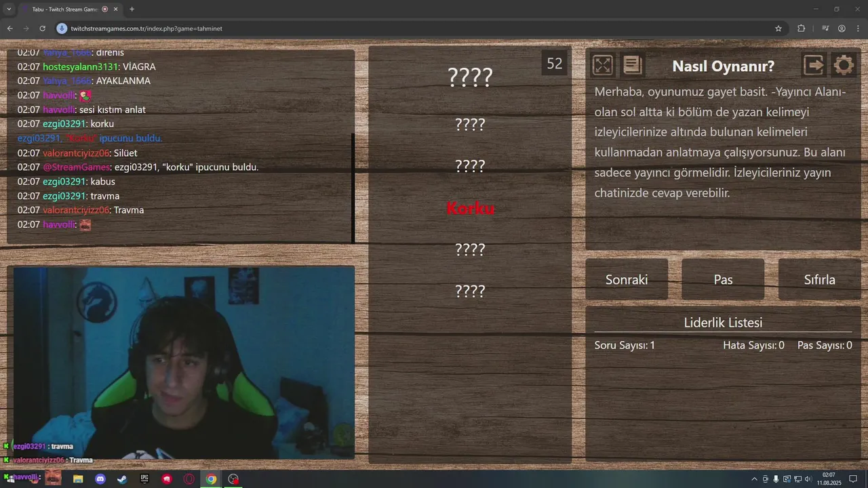Screen dimensions: 868x488
Task: Click the Nasıl Oynanır? heading
Action: tap(723, 66)
